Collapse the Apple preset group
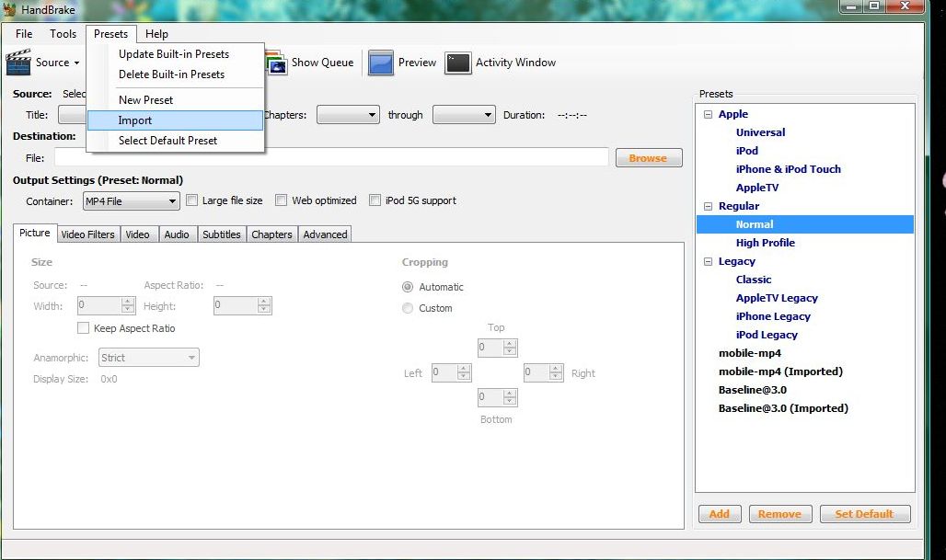This screenshot has height=560, width=946. (x=709, y=113)
